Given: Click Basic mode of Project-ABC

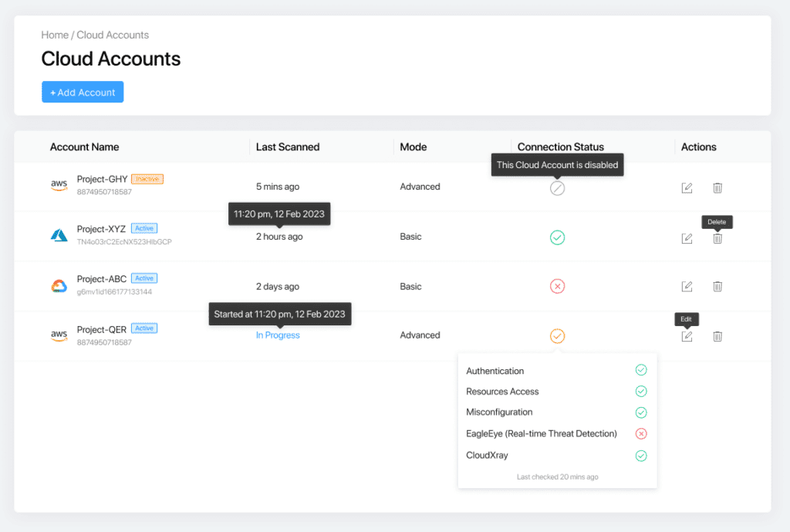Looking at the screenshot, I should point(410,286).
